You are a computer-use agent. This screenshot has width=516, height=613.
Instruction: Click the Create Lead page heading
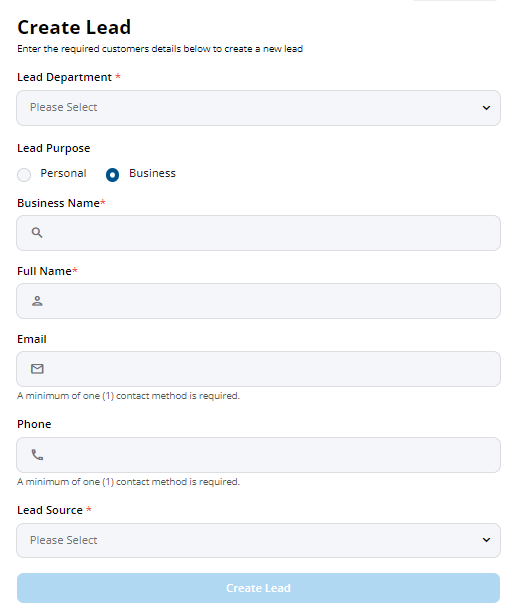74,27
